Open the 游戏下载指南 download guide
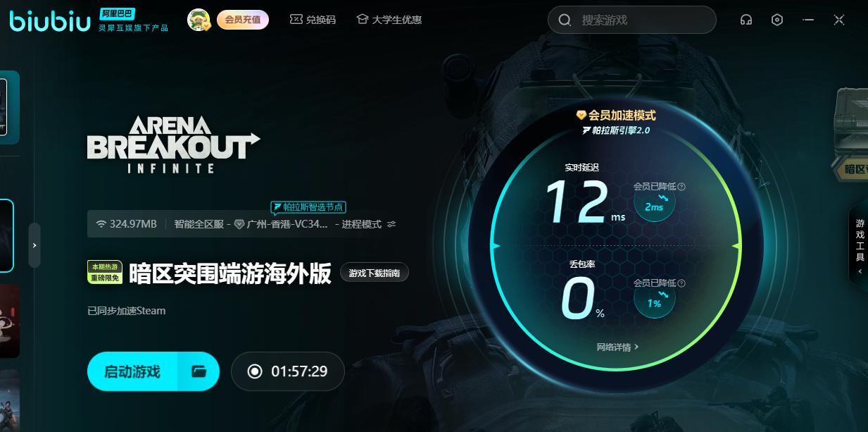This screenshot has width=868, height=432. tap(375, 273)
